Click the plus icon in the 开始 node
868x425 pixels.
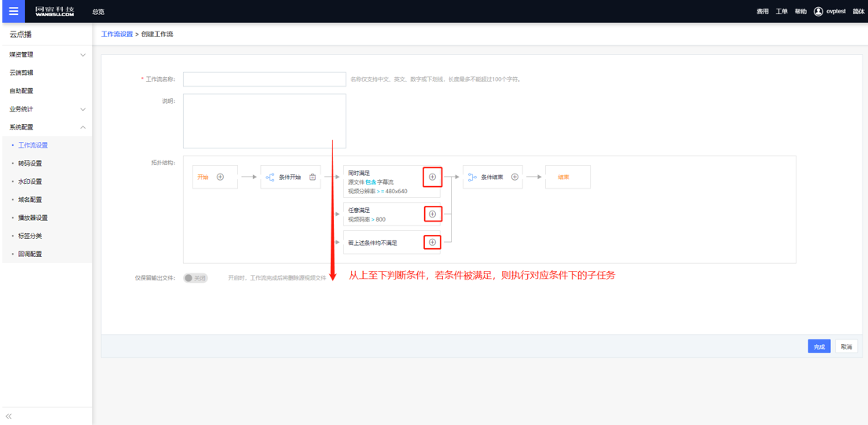[x=220, y=177]
